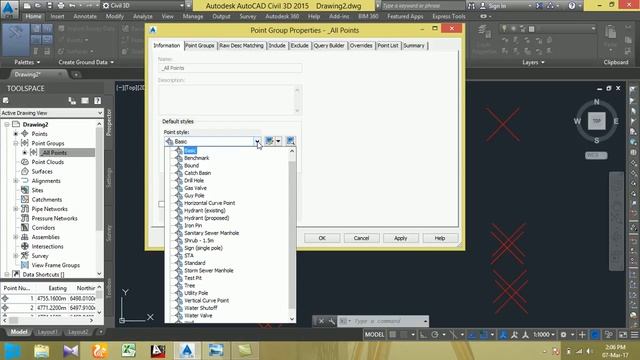Click pick point style from drawing icon
Viewport: 640px width, 360px height.
[290, 141]
